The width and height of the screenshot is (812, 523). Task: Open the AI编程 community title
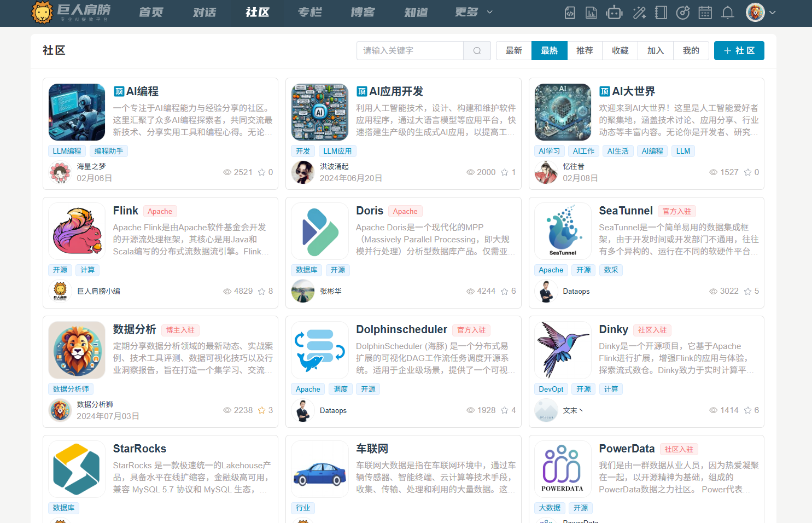click(x=142, y=91)
